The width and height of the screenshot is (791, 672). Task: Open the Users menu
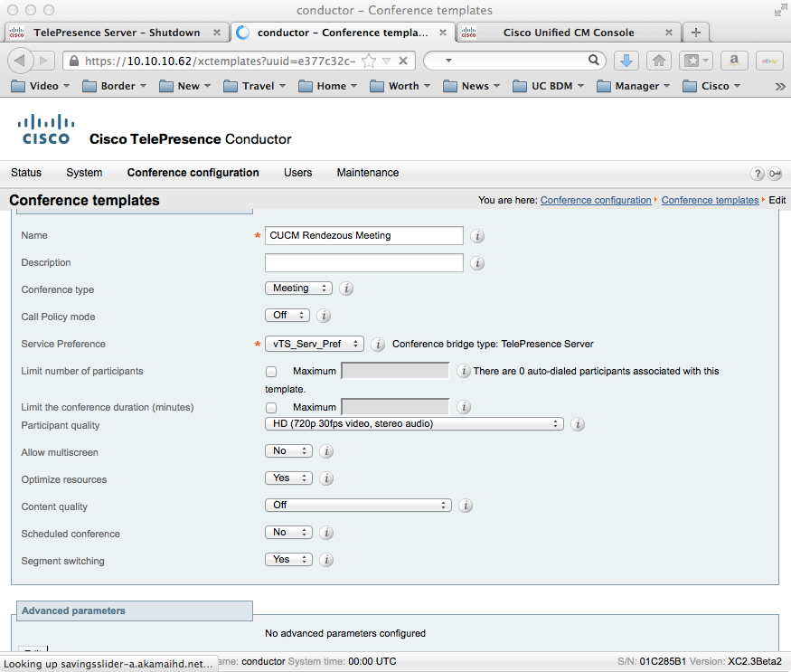click(x=297, y=173)
